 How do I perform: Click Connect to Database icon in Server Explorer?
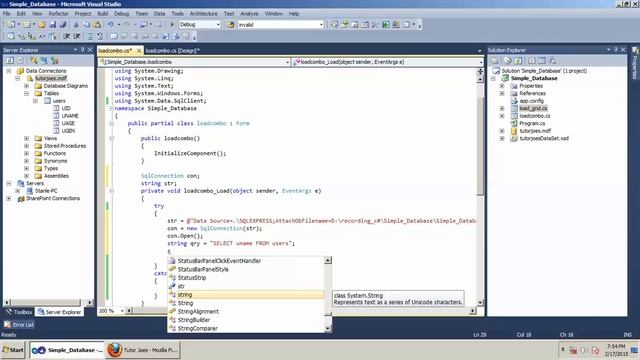coord(34,60)
